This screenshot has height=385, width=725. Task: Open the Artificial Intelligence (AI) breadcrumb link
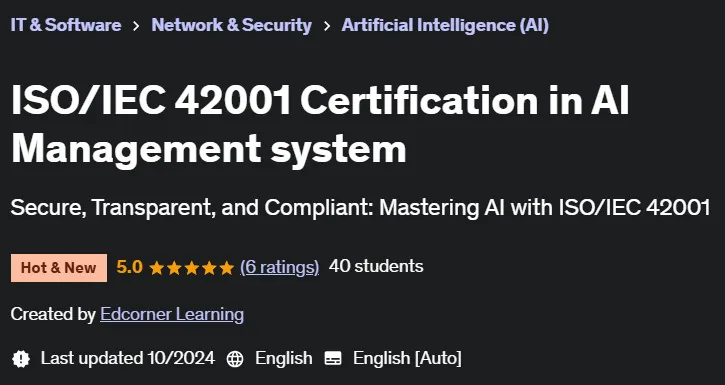445,25
